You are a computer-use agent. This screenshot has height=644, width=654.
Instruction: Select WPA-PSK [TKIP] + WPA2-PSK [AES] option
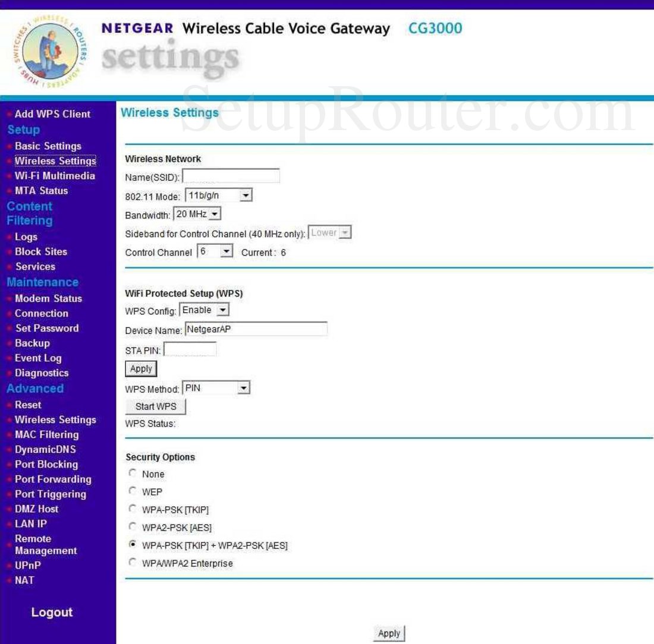(132, 544)
